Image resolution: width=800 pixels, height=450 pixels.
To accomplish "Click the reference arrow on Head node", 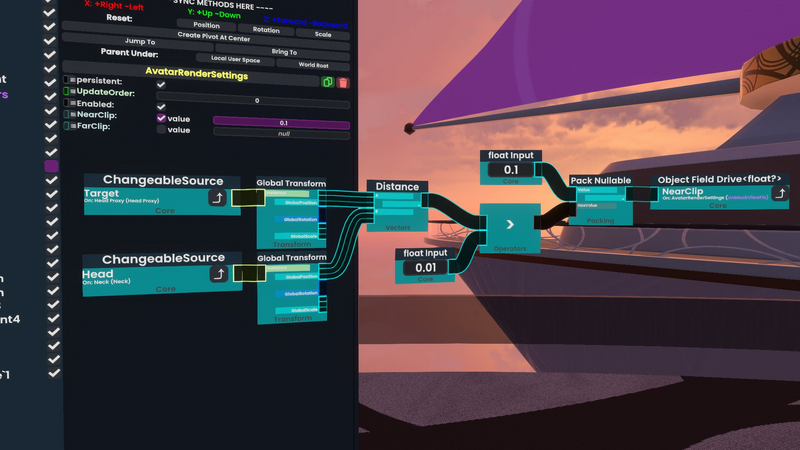I will pos(219,274).
